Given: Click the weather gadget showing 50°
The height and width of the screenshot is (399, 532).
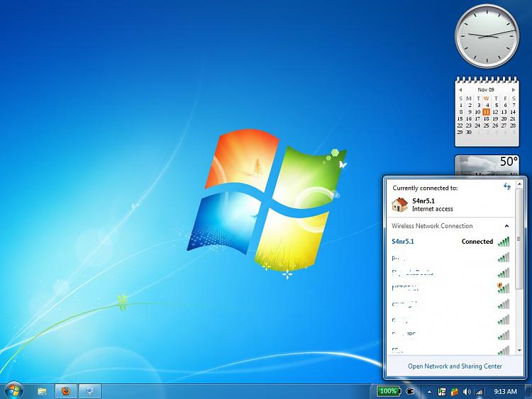Looking at the screenshot, I should 487,165.
